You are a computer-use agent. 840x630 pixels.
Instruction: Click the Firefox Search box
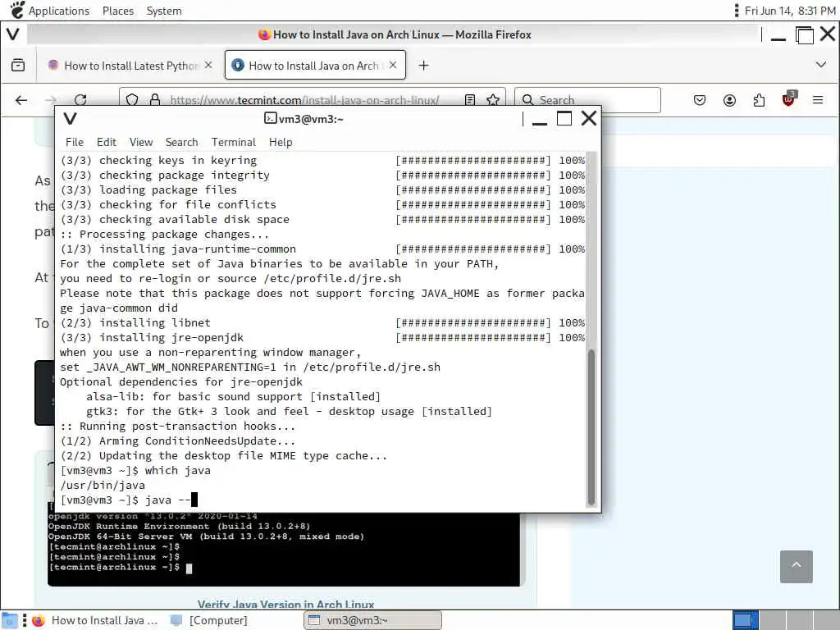click(x=587, y=100)
